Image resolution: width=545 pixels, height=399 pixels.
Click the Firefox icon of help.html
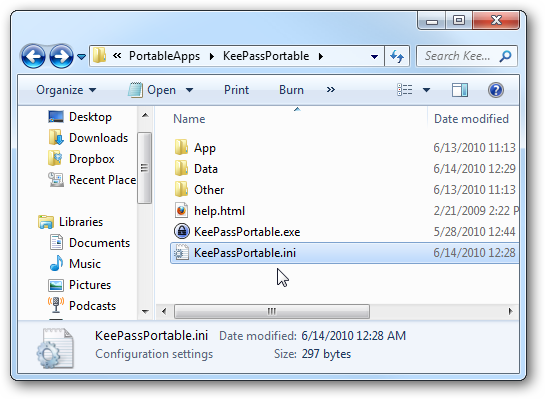click(181, 211)
